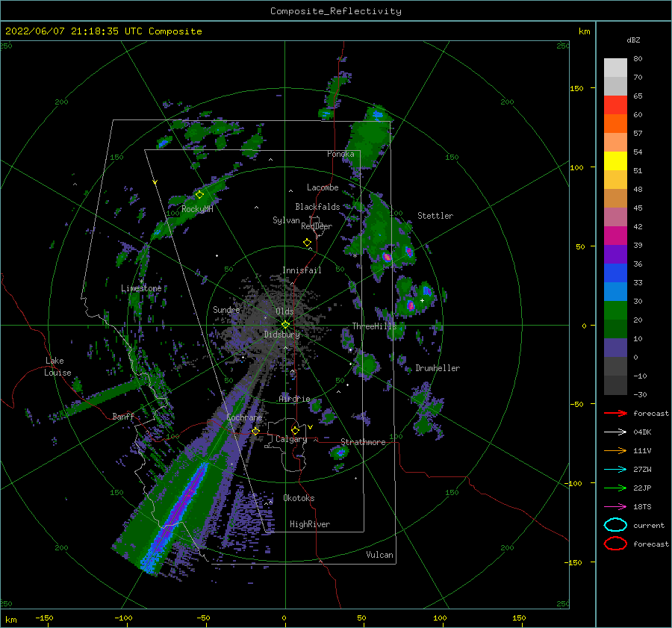This screenshot has height=628, width=672.
Task: Click the Lacombe town label
Action: 323,187
